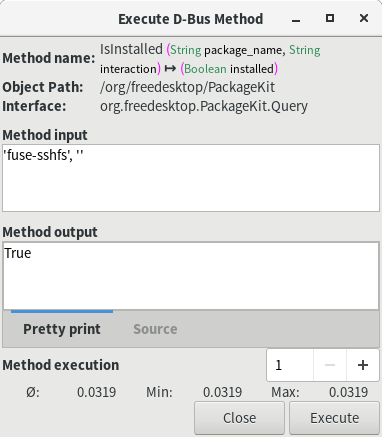The height and width of the screenshot is (437, 382).
Task: Click the Method output heading
Action: (50, 232)
